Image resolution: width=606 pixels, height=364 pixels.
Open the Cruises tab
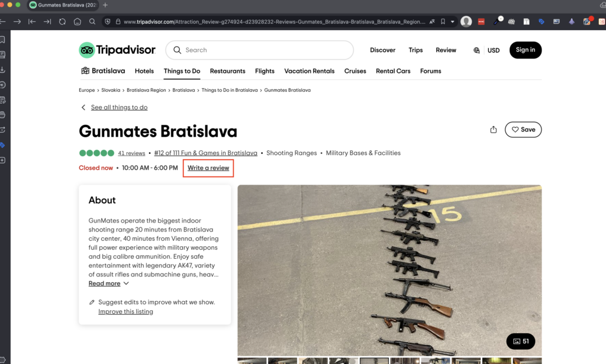(355, 71)
